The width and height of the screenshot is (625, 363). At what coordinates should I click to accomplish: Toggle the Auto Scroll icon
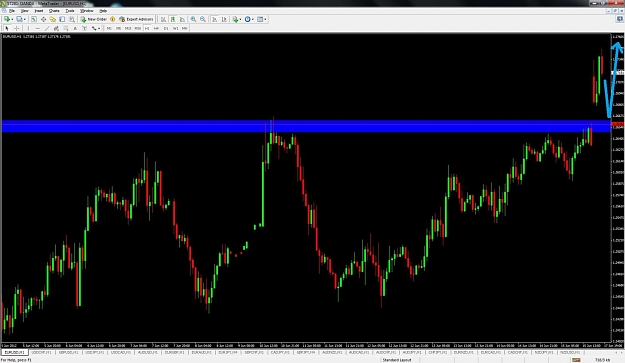[214, 19]
